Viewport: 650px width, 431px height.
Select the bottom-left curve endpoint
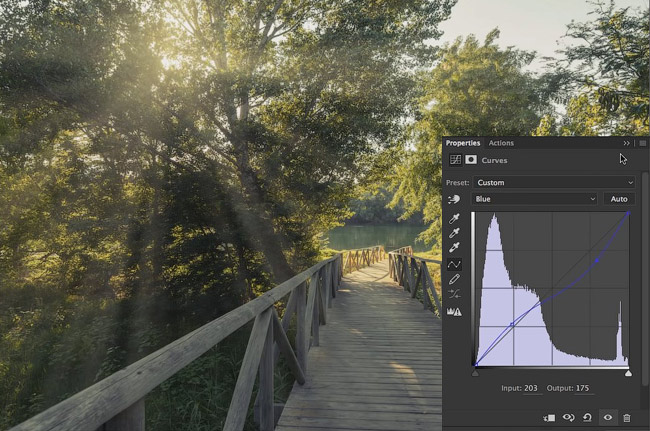tap(476, 365)
